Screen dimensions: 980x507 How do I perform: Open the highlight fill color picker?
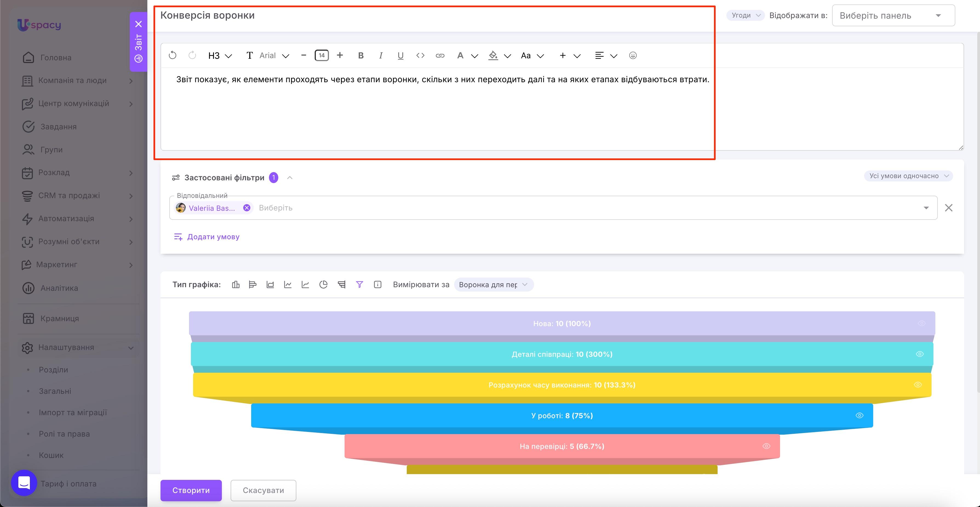493,56
